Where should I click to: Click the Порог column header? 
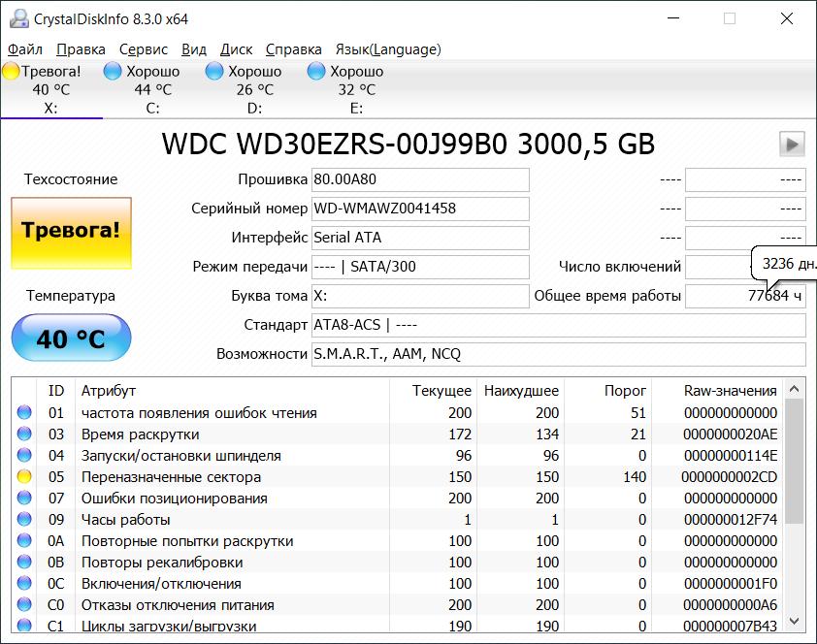[608, 391]
